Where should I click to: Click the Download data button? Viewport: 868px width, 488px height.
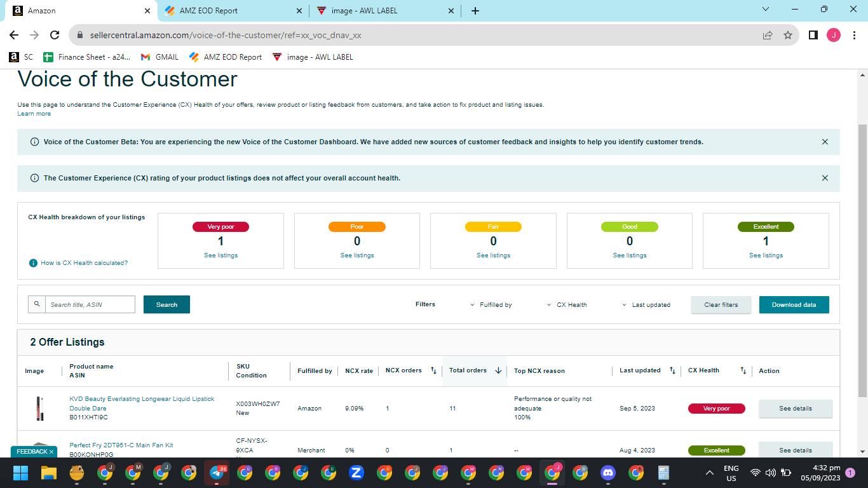[794, 304]
